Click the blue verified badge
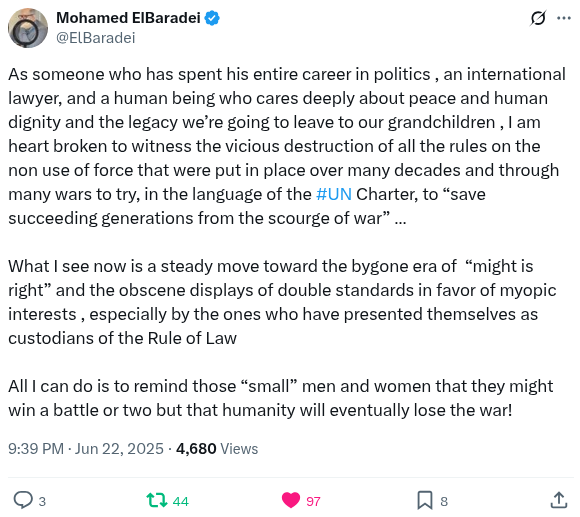The image size is (580, 517). tap(212, 18)
